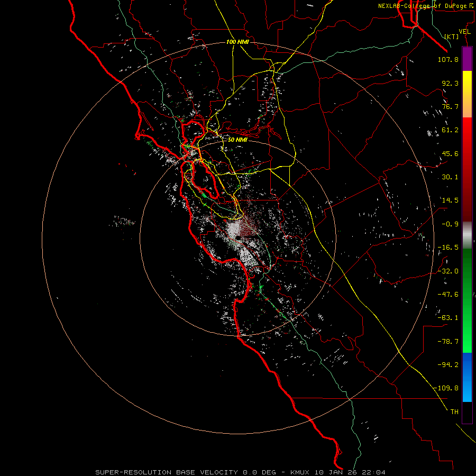The height and width of the screenshot is (476, 476).
Task: Click the -109.8 legend value
Action: click(446, 388)
